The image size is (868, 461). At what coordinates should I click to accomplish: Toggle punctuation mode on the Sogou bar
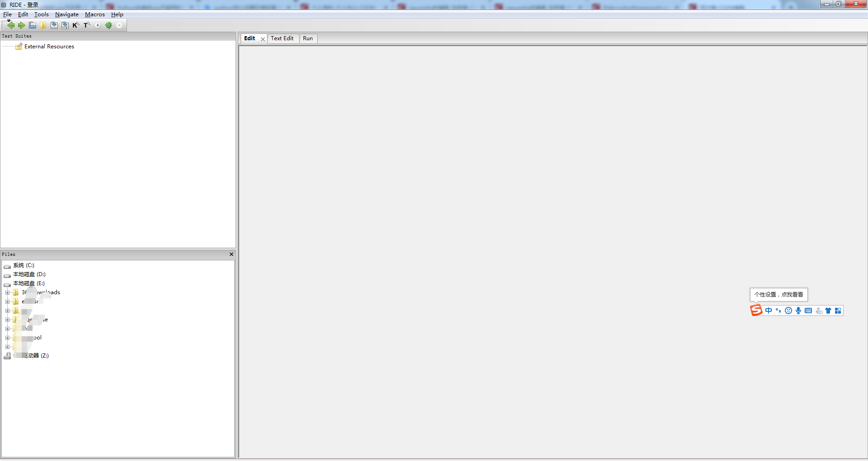(x=778, y=310)
